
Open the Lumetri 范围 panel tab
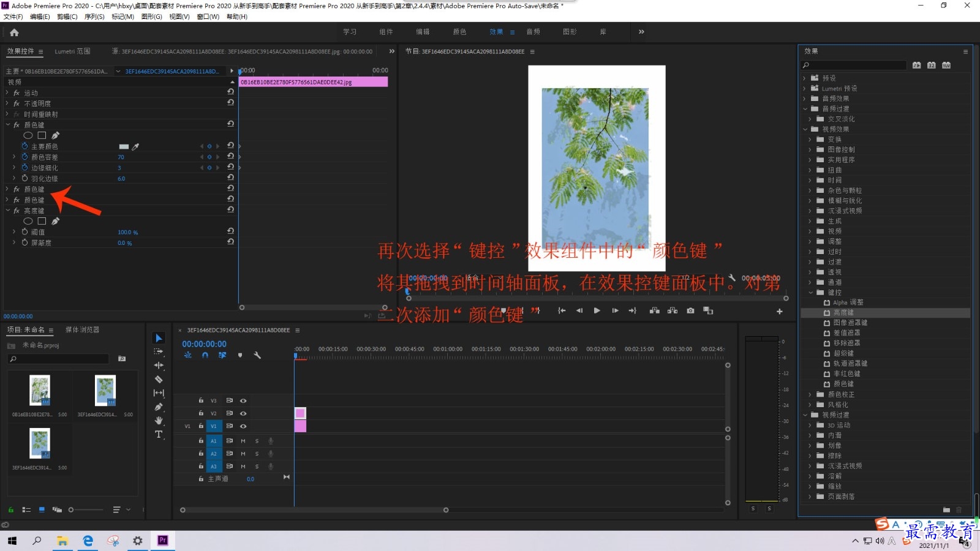(x=72, y=51)
